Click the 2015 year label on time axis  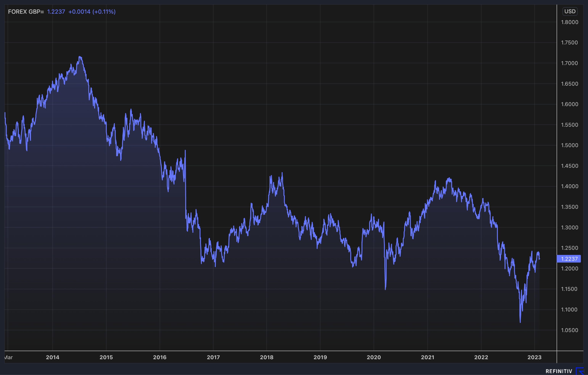[106, 357]
